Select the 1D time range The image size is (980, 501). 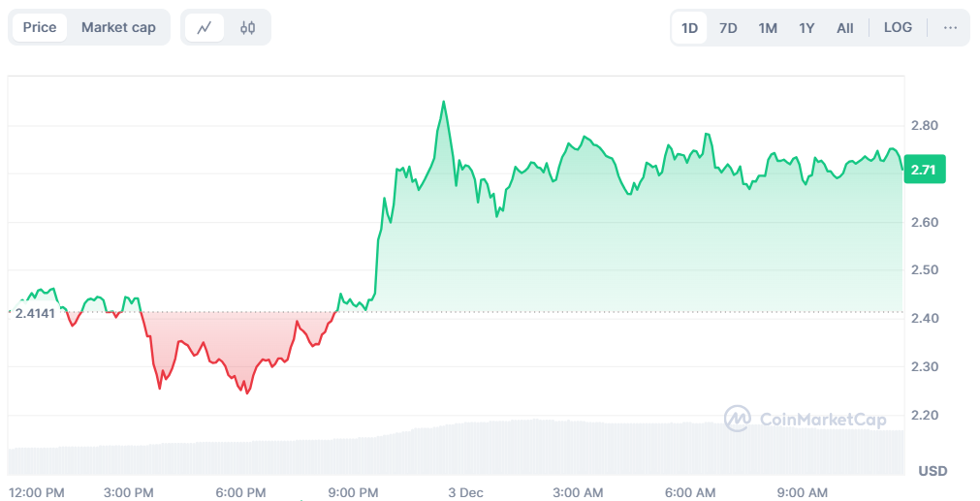(x=689, y=28)
